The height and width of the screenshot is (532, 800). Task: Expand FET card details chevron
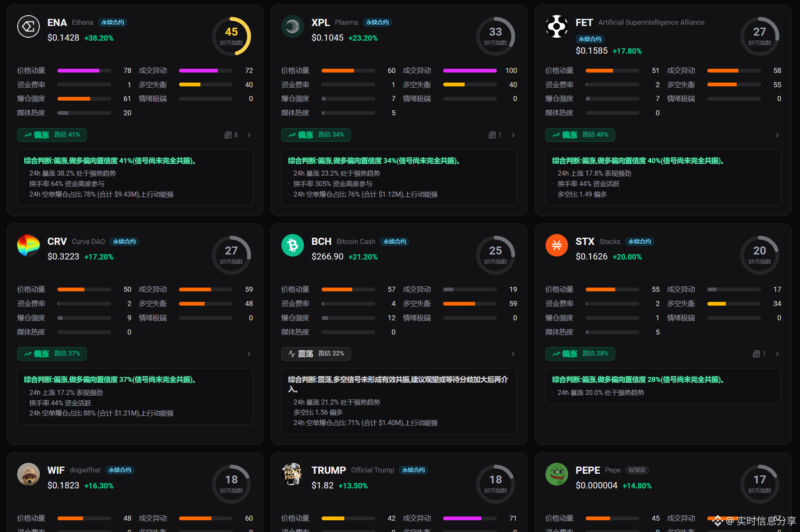click(777, 135)
